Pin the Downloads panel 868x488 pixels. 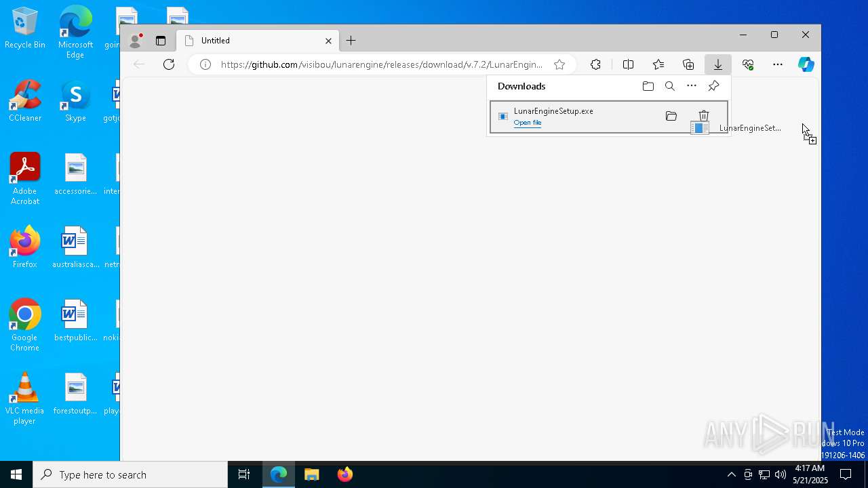713,86
